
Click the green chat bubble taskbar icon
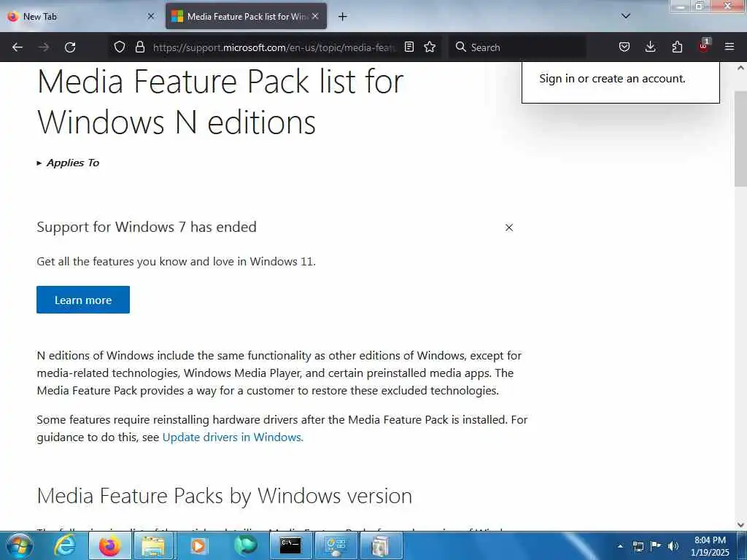pos(245,545)
